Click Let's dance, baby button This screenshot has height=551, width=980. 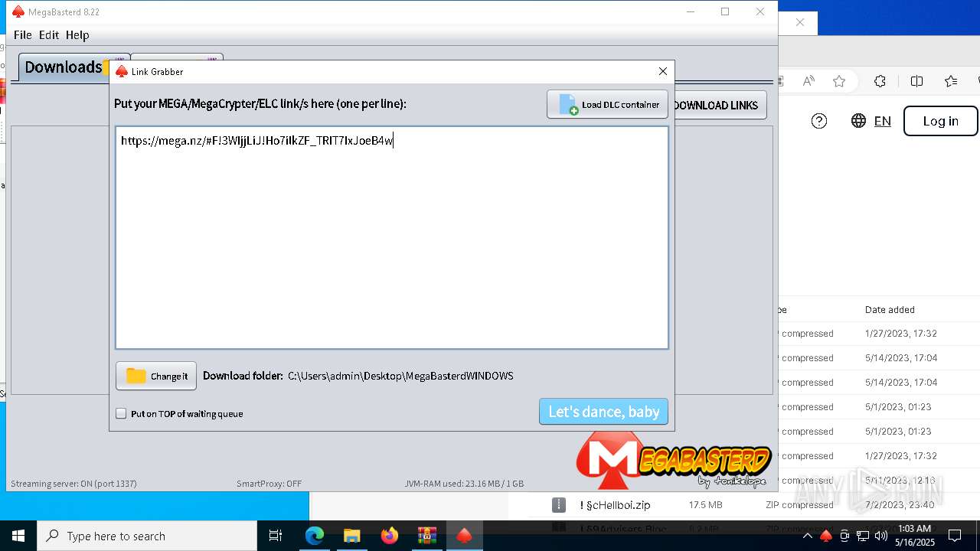pyautogui.click(x=603, y=412)
